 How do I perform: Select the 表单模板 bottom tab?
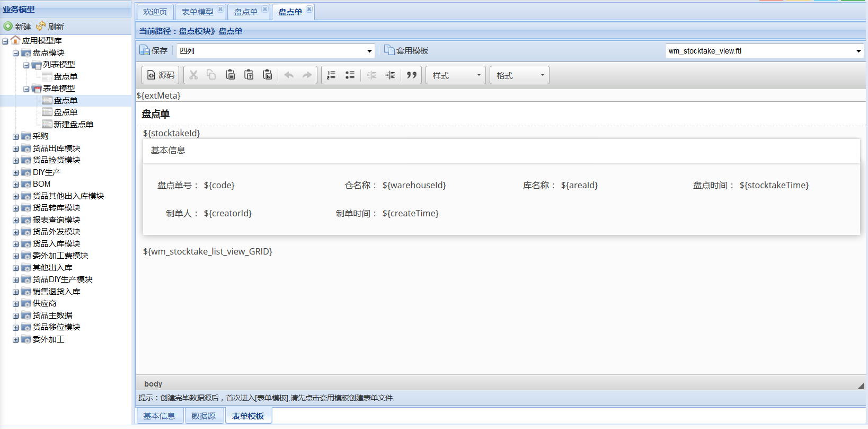[248, 416]
